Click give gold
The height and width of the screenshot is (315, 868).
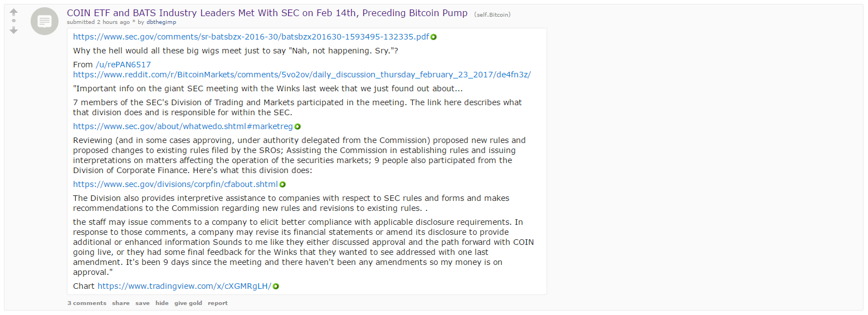188,303
